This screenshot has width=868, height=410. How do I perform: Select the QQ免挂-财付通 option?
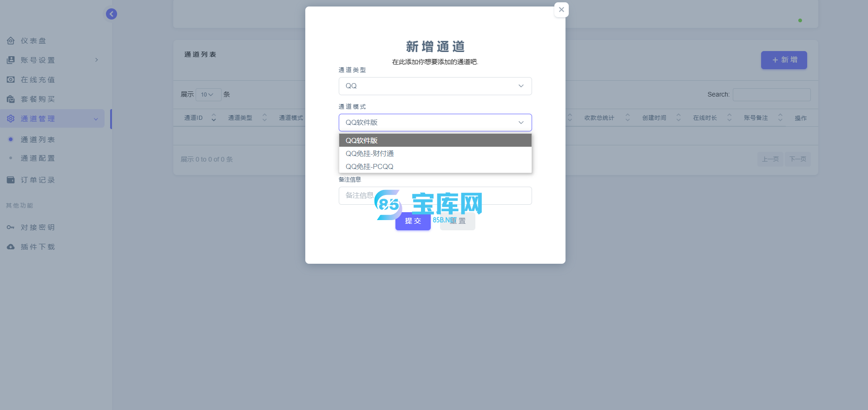435,154
